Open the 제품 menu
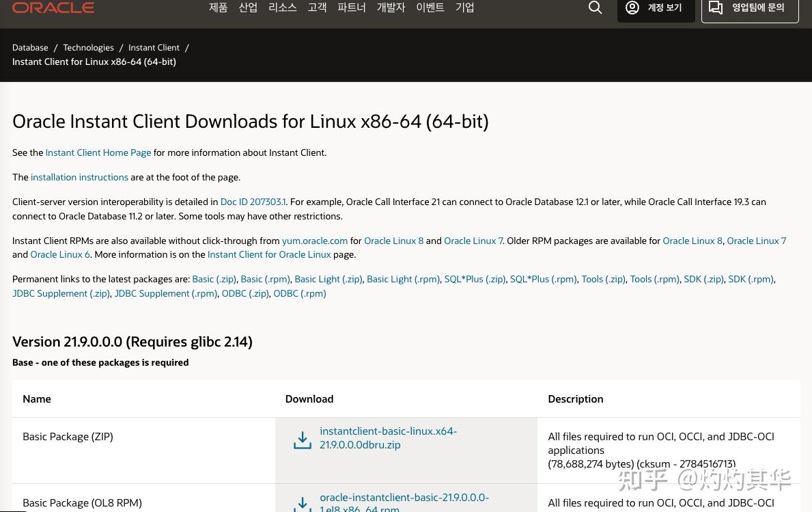This screenshot has width=812, height=512. click(218, 8)
